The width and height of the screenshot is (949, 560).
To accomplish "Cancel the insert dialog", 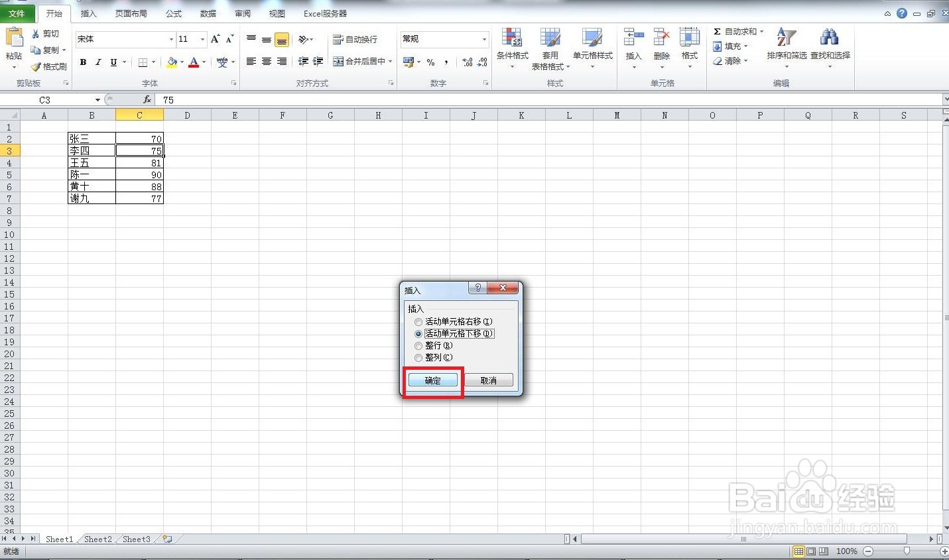I will point(489,380).
